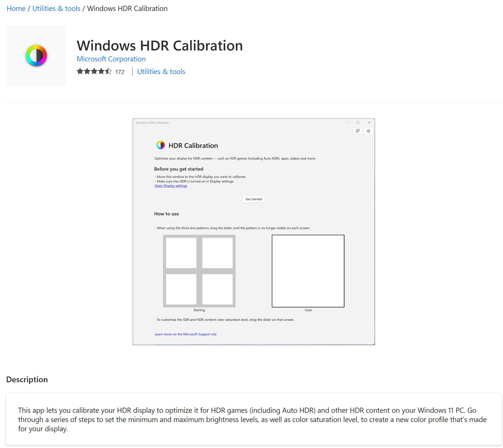Click the How to use heading
This screenshot has height=448, width=503.
click(167, 214)
